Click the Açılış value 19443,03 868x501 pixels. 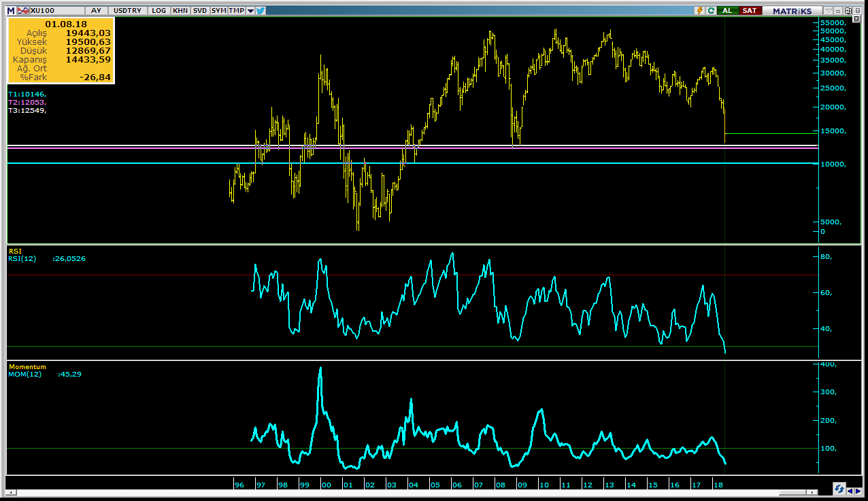(x=88, y=33)
